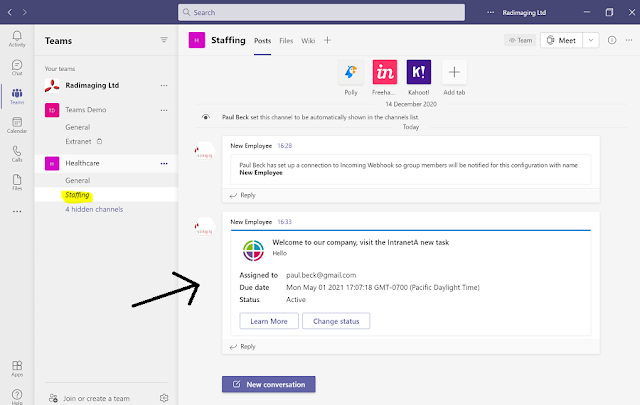Click the Learn More button
The width and height of the screenshot is (640, 405).
coord(269,321)
